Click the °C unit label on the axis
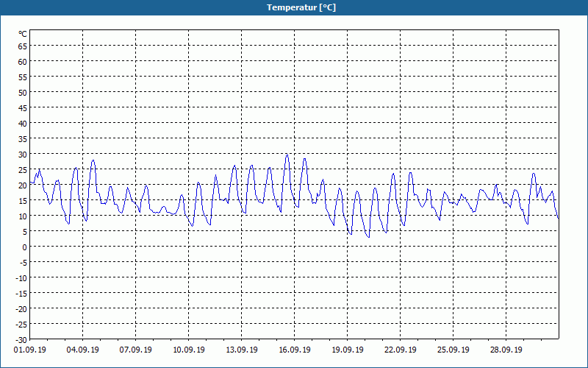588x368 pixels. (x=23, y=34)
